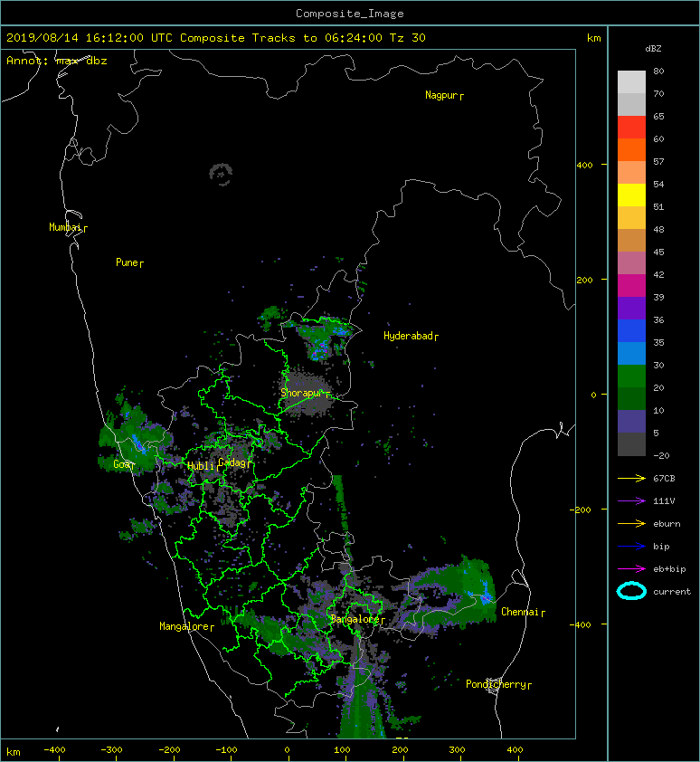Image resolution: width=700 pixels, height=762 pixels.
Task: Click the Gadag city label
Action: tap(232, 462)
